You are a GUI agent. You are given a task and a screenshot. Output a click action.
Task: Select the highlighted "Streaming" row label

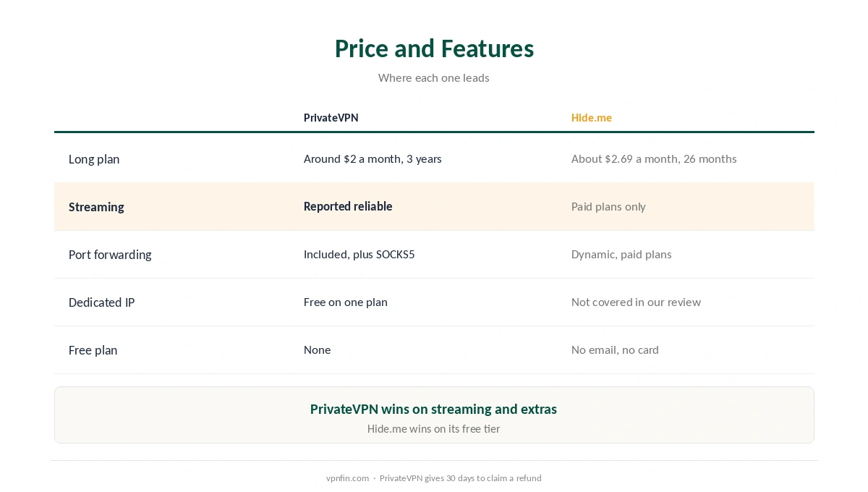96,207
